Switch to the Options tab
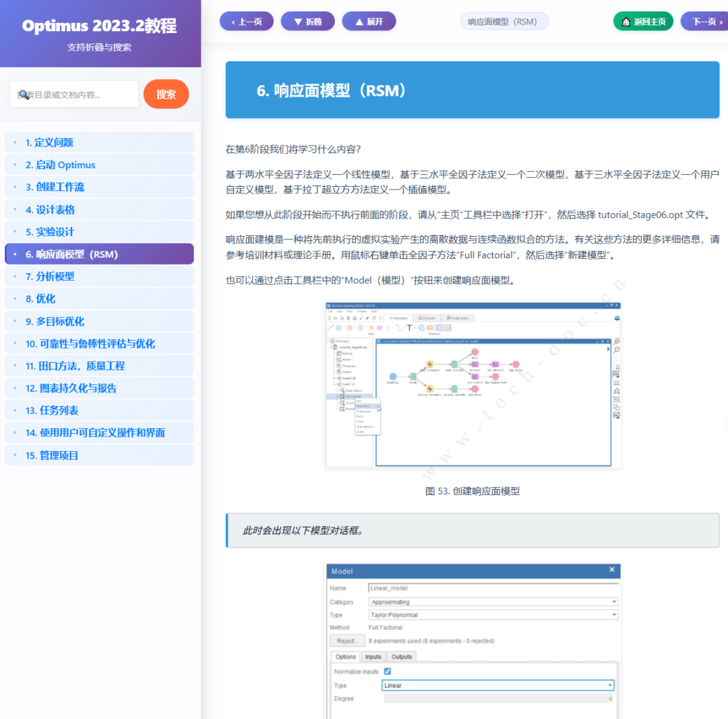Image resolution: width=728 pixels, height=719 pixels. pos(345,657)
